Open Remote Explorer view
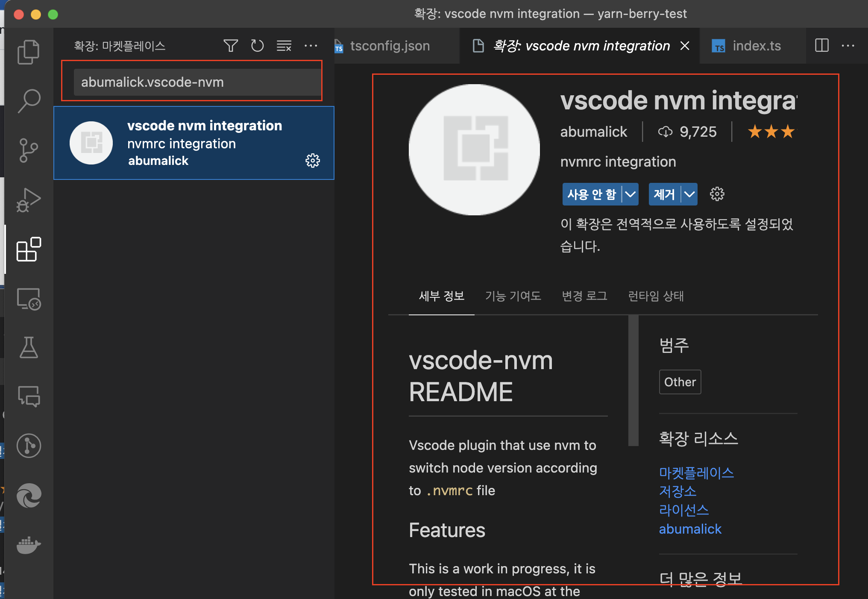Image resolution: width=868 pixels, height=599 pixels. pyautogui.click(x=29, y=299)
